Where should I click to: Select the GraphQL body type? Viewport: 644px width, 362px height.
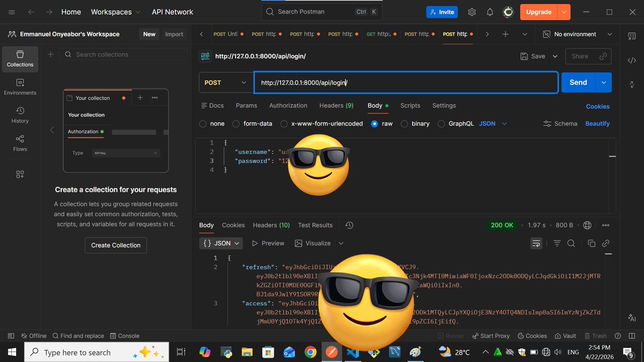[442, 124]
